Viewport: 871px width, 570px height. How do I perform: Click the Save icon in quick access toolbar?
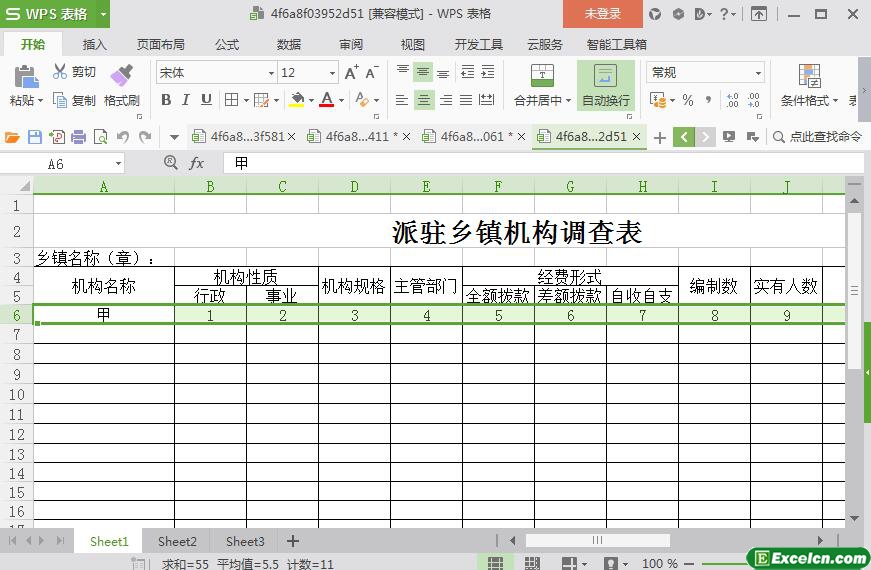35,137
